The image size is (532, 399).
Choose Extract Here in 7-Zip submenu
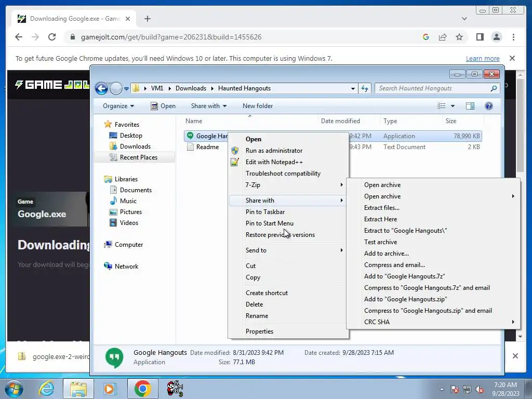(x=433, y=219)
